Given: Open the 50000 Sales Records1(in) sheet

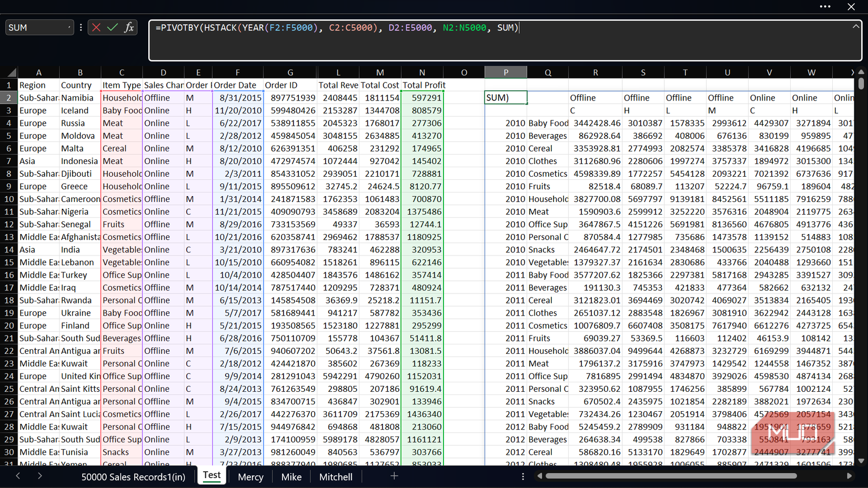Looking at the screenshot, I should point(133,477).
